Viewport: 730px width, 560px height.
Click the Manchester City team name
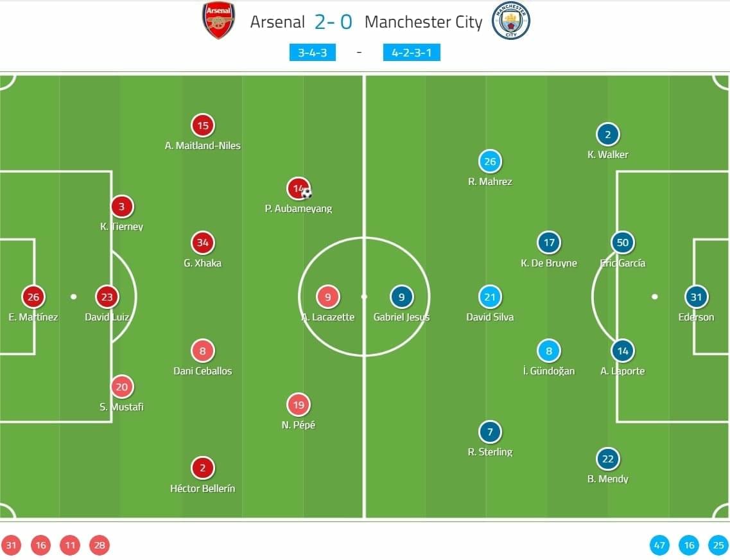pos(423,22)
